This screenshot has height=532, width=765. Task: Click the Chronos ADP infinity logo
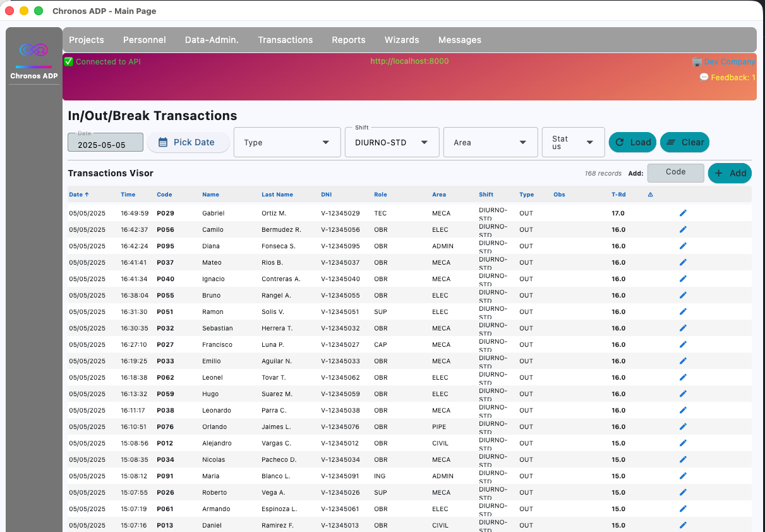34,49
